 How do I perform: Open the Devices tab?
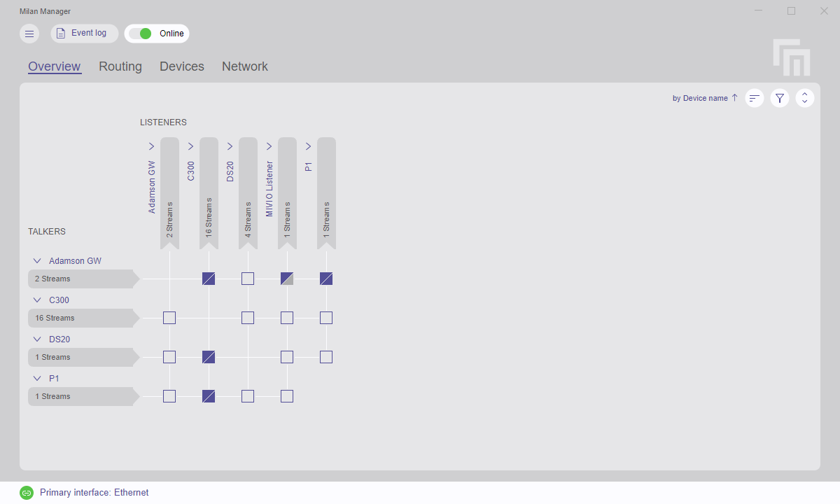tap(181, 66)
